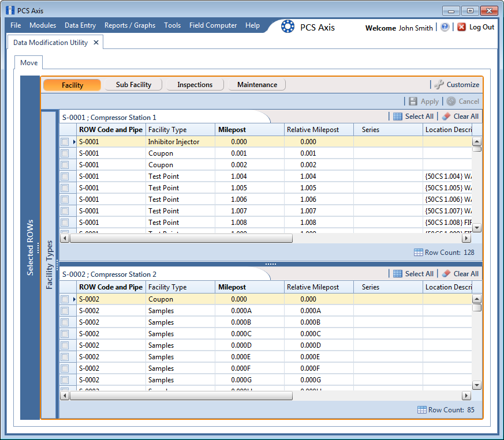Open the Field Computer menu

pos(213,25)
